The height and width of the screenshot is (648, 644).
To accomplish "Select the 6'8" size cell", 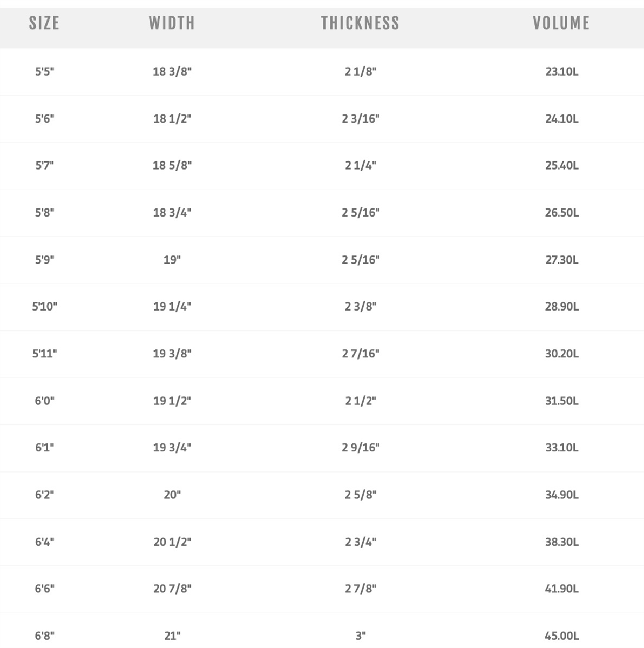I will tap(45, 636).
